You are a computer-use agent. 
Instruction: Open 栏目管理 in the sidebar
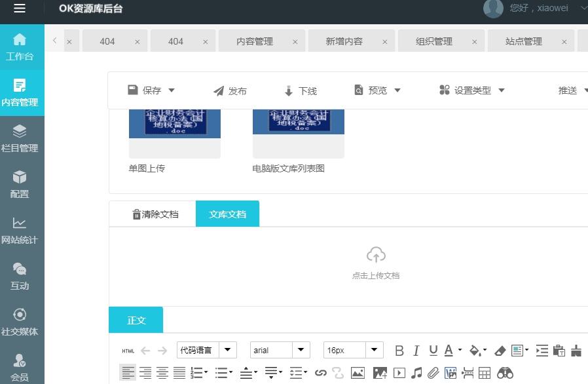[20, 139]
